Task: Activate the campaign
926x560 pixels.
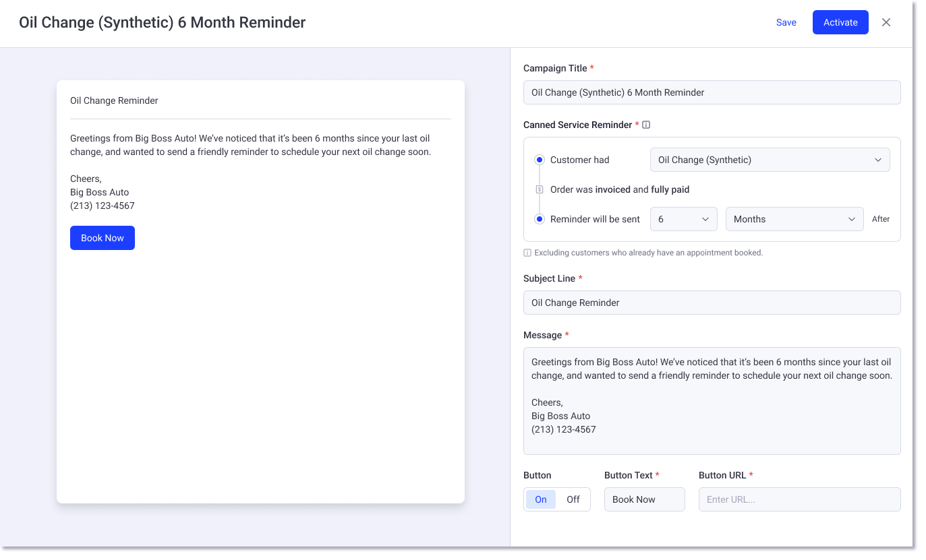Action: point(840,22)
